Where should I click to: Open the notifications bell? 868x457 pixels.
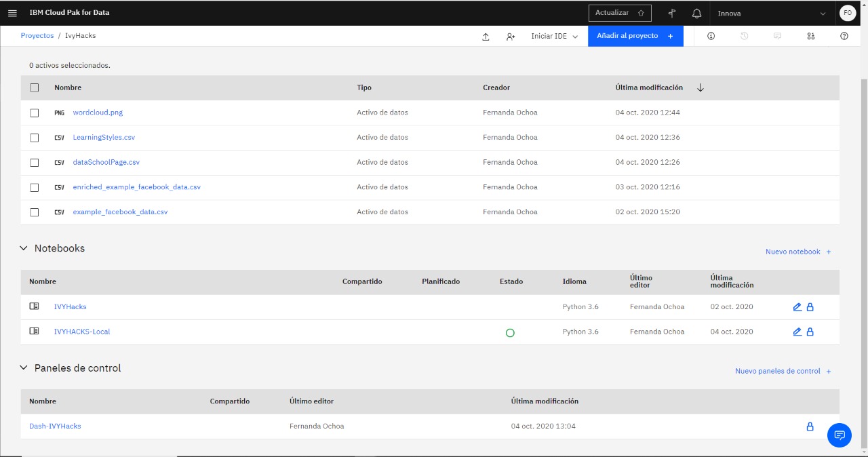tap(696, 13)
